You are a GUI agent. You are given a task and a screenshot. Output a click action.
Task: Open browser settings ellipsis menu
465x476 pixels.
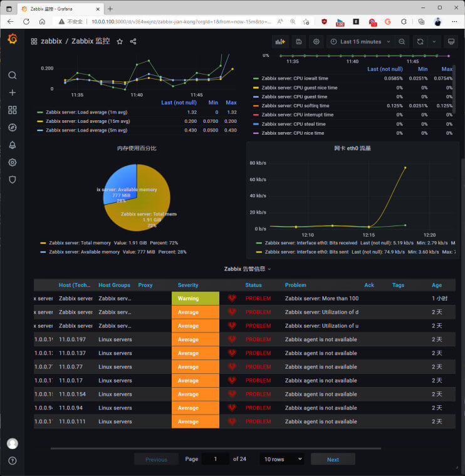[454, 21]
